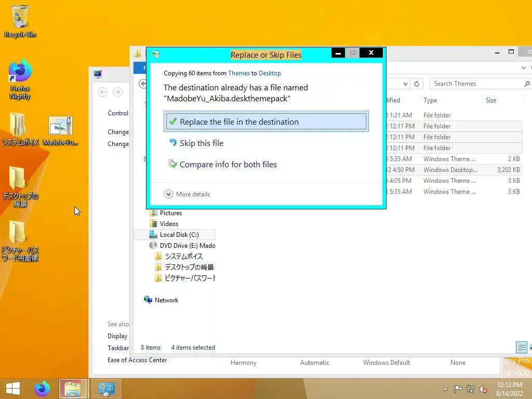Launch Firefox Nightly from taskbar
The height and width of the screenshot is (399, 532).
[42, 389]
